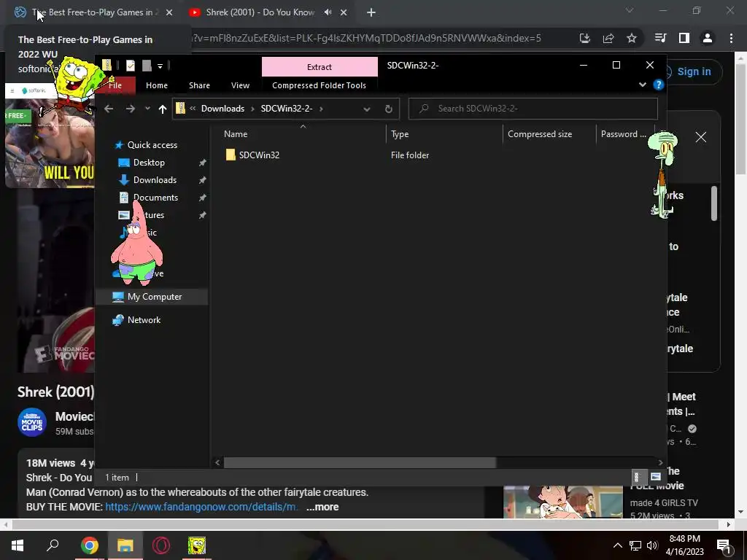Open Chrome media controls icon
The width and height of the screenshot is (747, 560).
click(660, 38)
